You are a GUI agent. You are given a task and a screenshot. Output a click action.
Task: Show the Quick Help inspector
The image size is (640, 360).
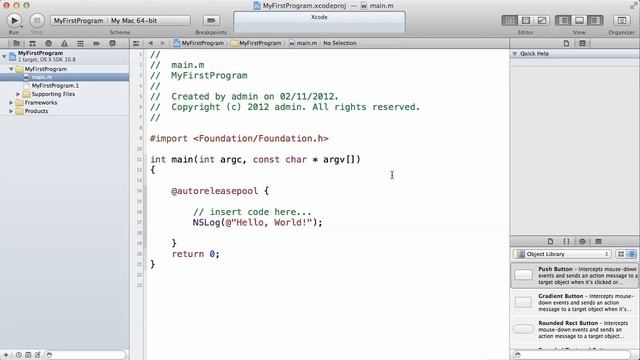582,43
